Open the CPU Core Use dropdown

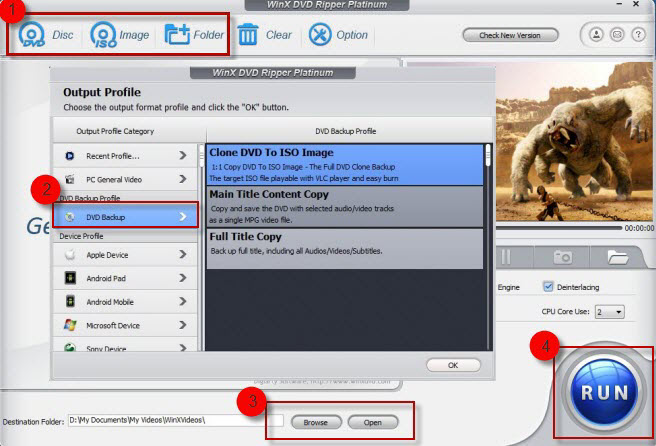tap(610, 312)
